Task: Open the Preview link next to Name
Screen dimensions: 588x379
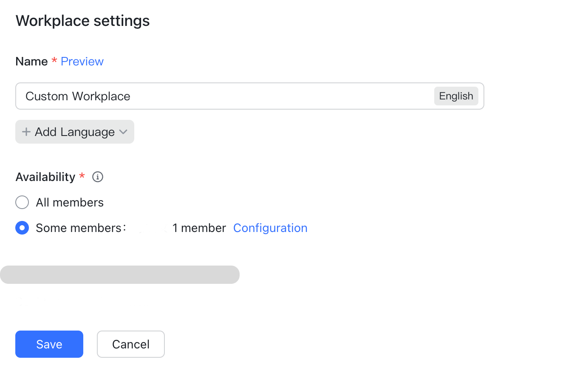Action: click(82, 61)
